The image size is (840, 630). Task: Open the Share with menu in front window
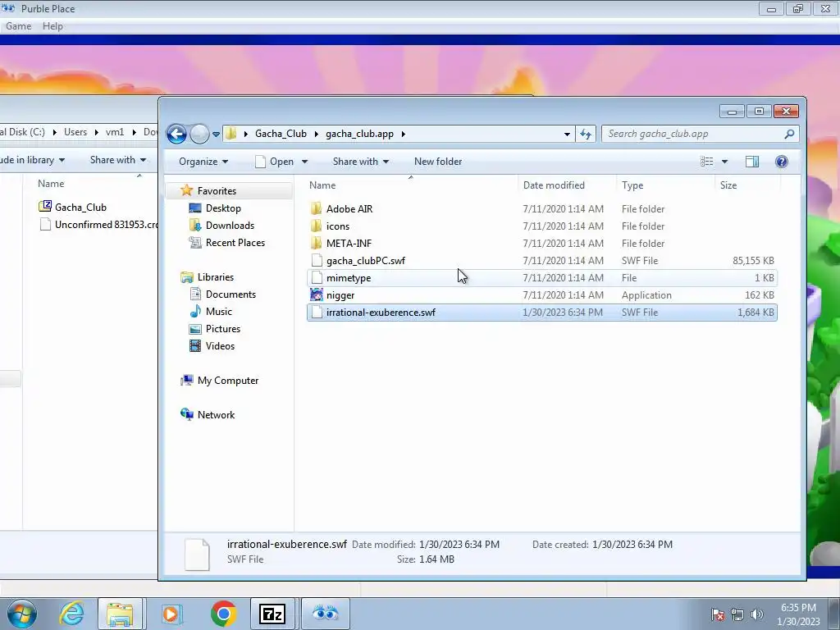(x=361, y=162)
